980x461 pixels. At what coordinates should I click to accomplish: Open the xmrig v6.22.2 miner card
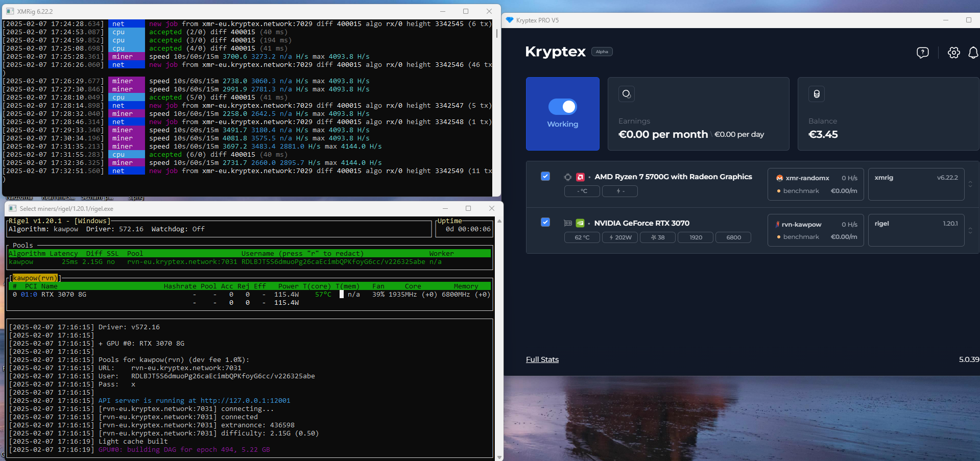coord(916,184)
